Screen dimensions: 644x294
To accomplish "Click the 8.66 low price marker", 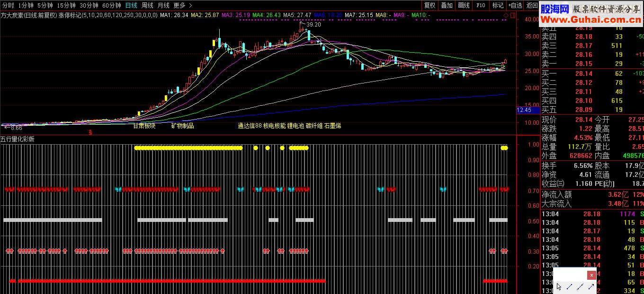I will pos(16,128).
